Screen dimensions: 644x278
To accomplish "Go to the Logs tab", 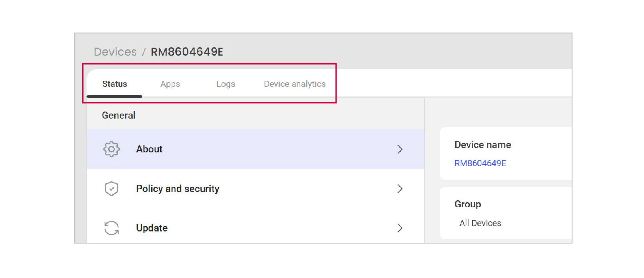I will coord(226,84).
